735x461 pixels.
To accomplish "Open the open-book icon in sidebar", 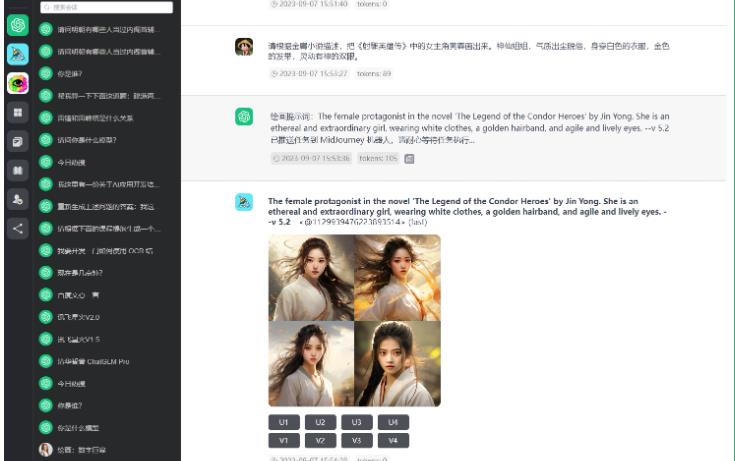I will point(18,171).
